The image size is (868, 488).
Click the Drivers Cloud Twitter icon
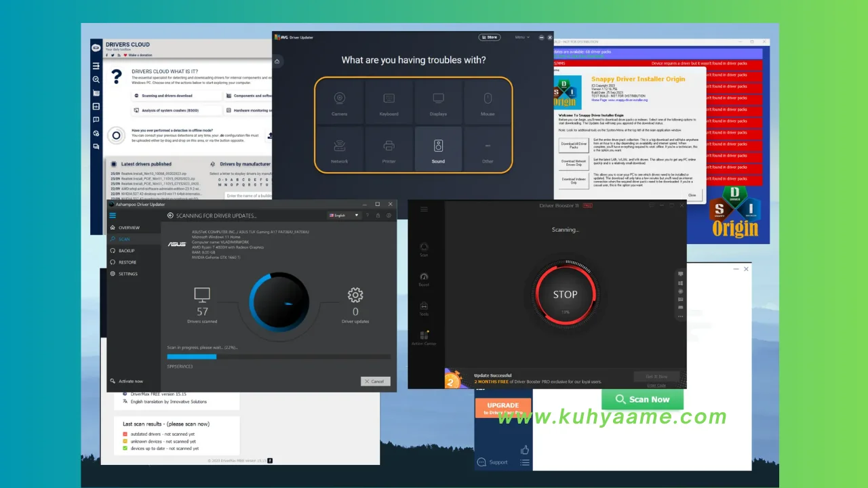coord(113,55)
